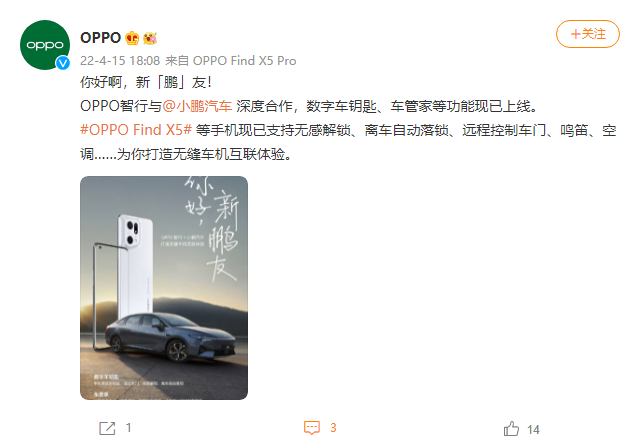Click the crown membership icon beside OPPO
Image resolution: width=640 pixels, height=448 pixels.
click(132, 38)
